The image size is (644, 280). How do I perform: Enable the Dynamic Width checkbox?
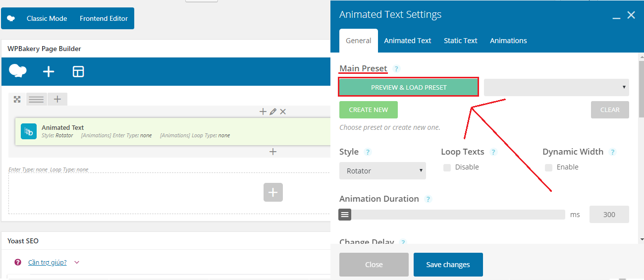point(548,168)
